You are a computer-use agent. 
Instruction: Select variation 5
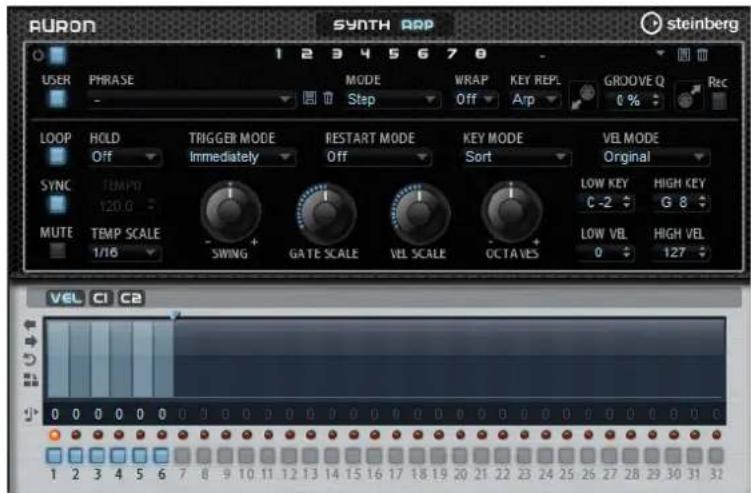pyautogui.click(x=394, y=54)
